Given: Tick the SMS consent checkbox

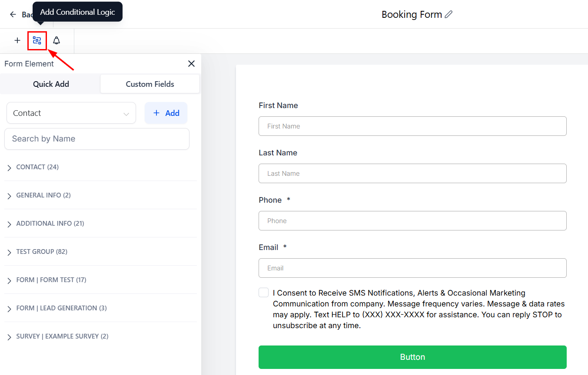Looking at the screenshot, I should click(263, 293).
